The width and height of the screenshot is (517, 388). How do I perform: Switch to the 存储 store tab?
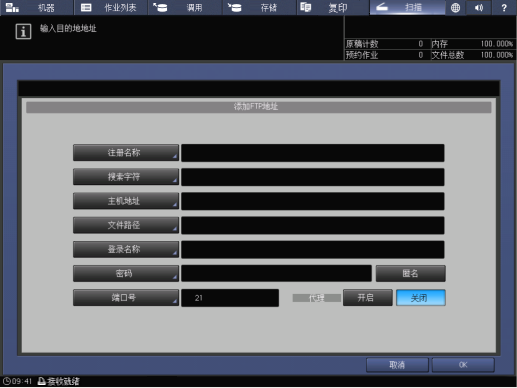point(259,7)
